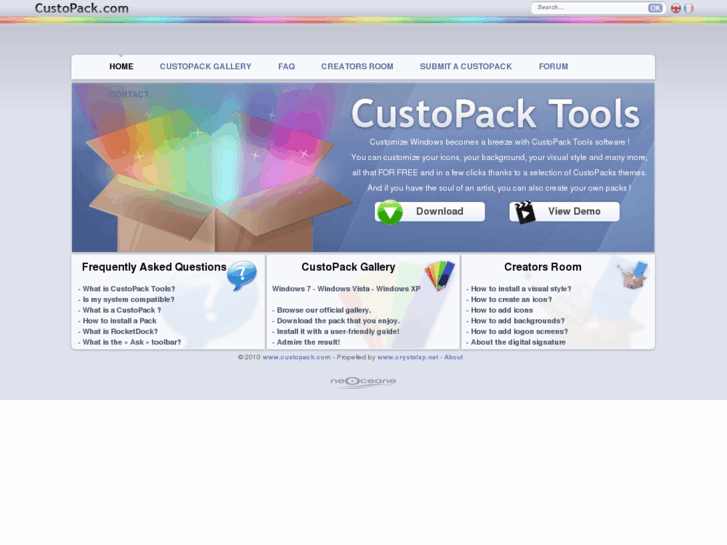Viewport: 727px width, 545px height.
Task: Open 'About the digital signature' link
Action: pos(518,342)
